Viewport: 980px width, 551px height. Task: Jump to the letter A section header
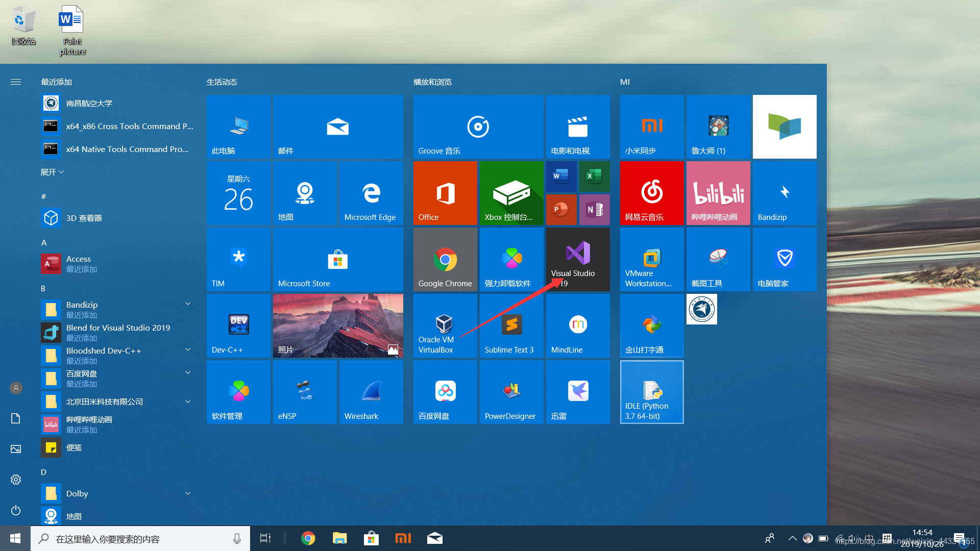44,242
